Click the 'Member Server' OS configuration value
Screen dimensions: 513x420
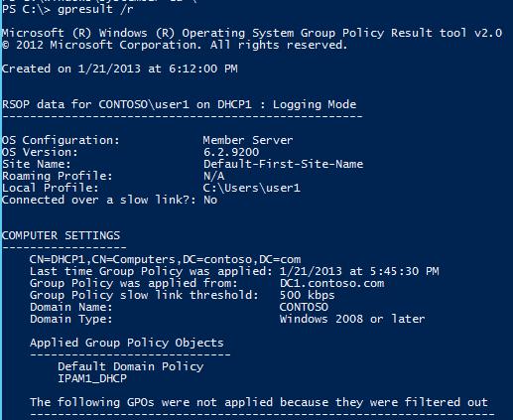[248, 140]
